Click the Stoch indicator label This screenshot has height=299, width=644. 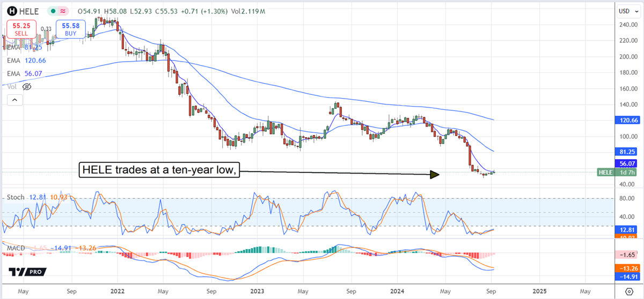pyautogui.click(x=15, y=197)
